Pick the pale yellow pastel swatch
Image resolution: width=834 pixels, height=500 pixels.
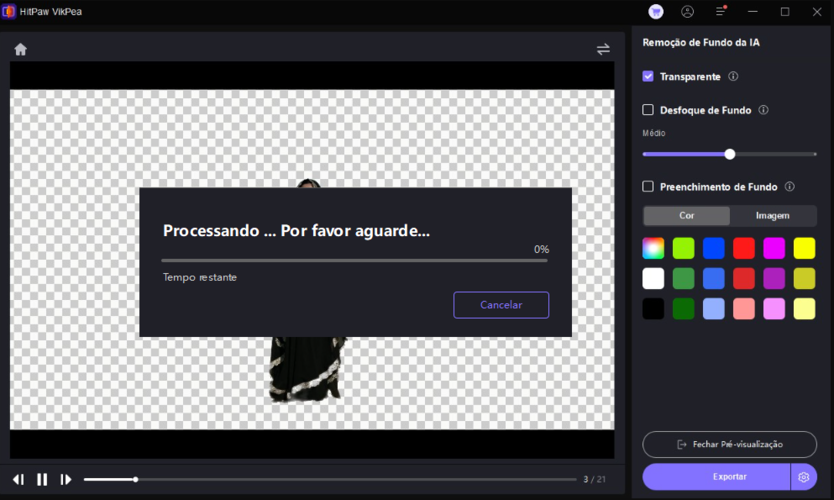804,309
